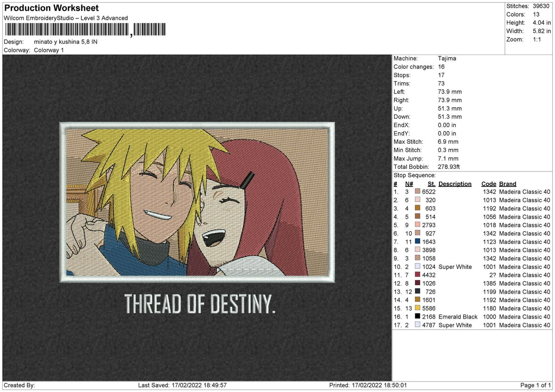Screen dimensions: 555x392
Task: Choose the blue swatch in stop 7 (1643 stitches)
Action: tap(418, 241)
